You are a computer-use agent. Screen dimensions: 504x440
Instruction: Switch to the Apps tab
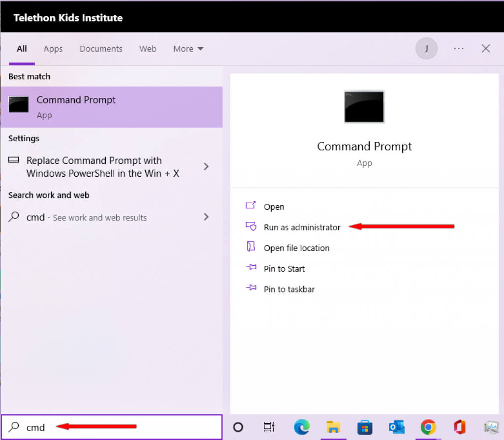(53, 49)
